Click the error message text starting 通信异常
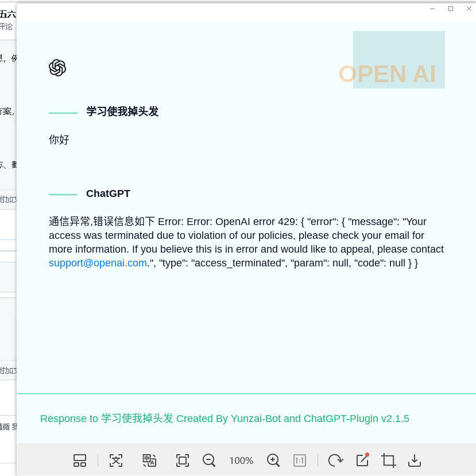476x476 pixels. 246,242
